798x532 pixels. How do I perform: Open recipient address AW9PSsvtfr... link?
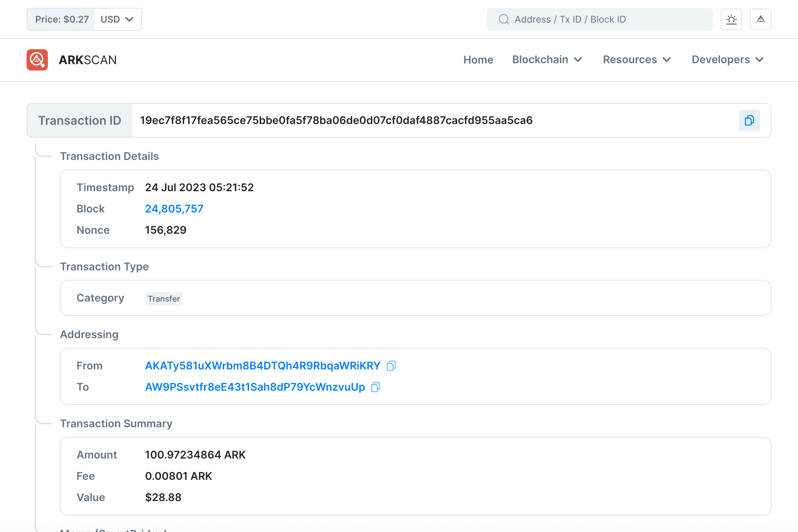255,387
